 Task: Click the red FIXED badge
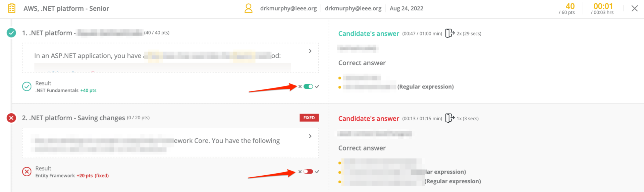[x=309, y=118]
